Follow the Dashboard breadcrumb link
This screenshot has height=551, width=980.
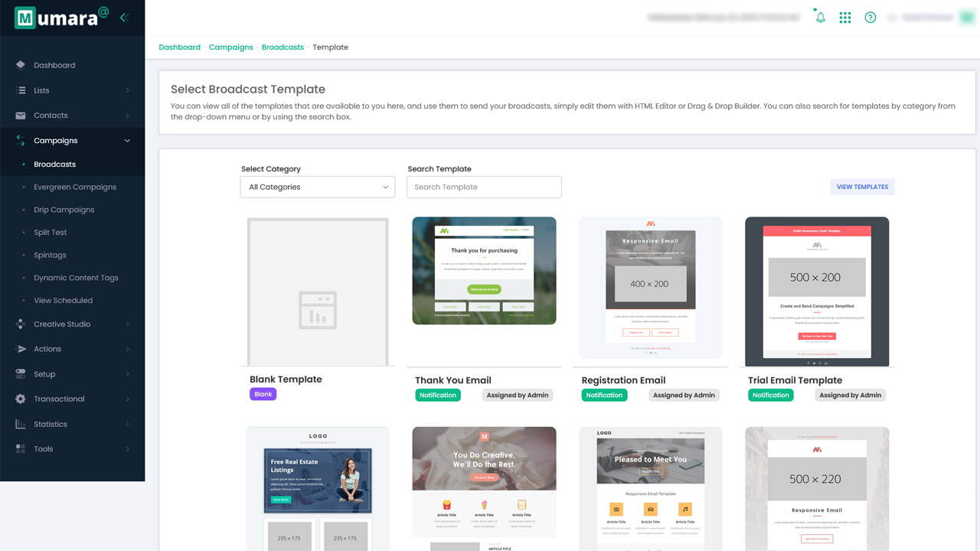tap(179, 47)
